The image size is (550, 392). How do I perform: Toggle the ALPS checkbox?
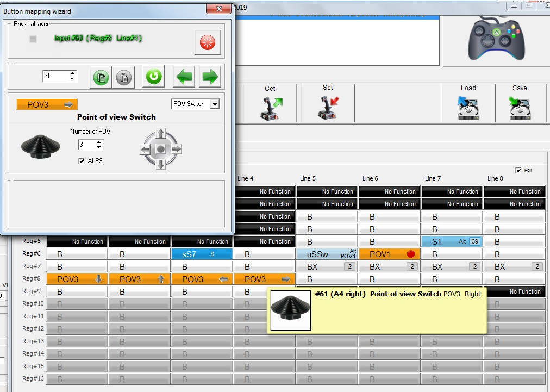coord(82,161)
